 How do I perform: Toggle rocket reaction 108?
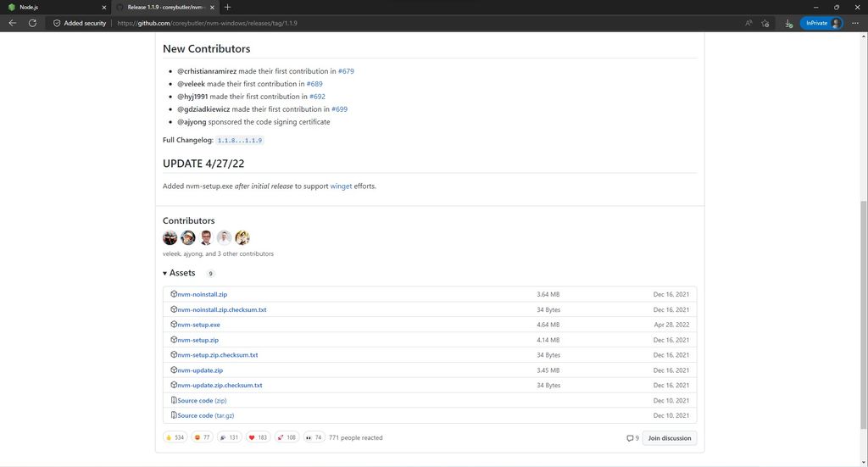click(287, 437)
